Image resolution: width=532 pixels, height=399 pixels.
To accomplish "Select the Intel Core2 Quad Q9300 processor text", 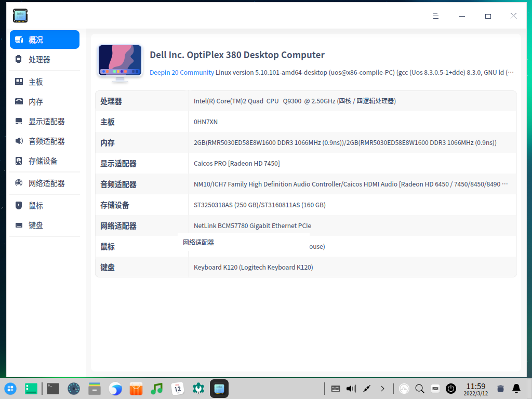I will coord(295,101).
